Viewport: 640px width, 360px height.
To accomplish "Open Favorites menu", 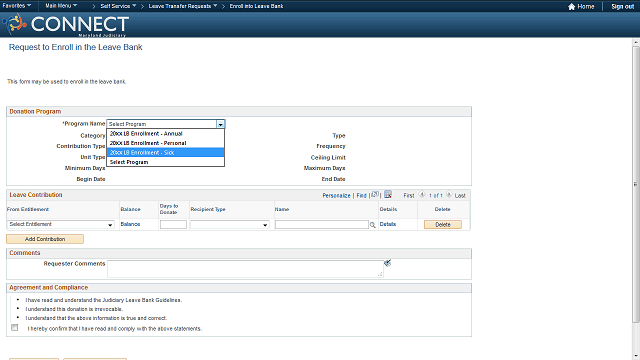I will (x=17, y=6).
